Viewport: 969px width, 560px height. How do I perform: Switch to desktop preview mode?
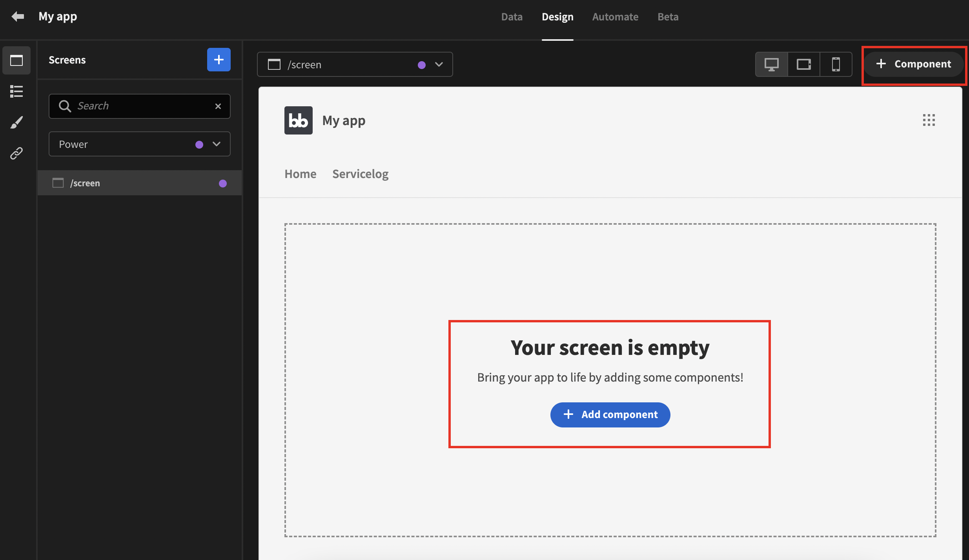[x=771, y=64]
